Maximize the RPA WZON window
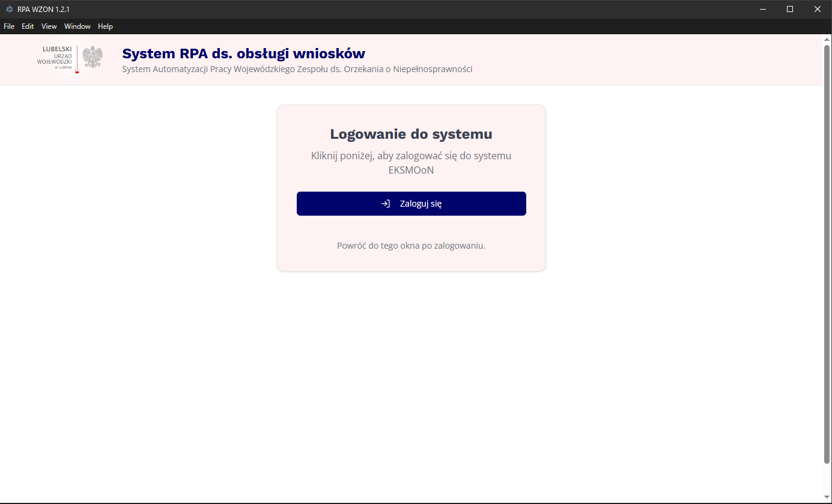Viewport: 832px width, 504px height. (790, 8)
